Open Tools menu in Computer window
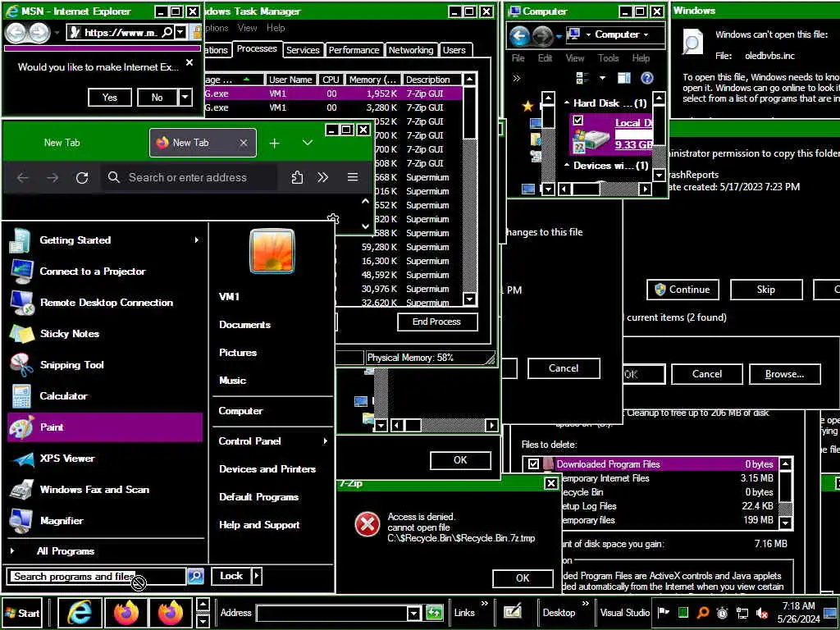The width and height of the screenshot is (840, 630). pyautogui.click(x=608, y=58)
